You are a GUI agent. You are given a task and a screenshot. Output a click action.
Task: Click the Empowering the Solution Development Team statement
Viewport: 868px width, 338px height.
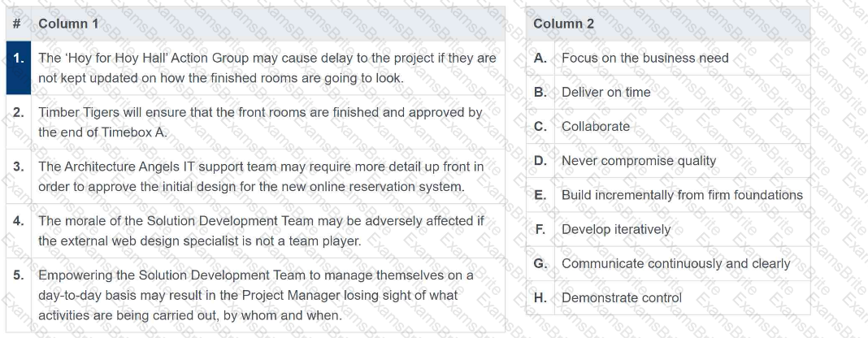tap(255, 295)
